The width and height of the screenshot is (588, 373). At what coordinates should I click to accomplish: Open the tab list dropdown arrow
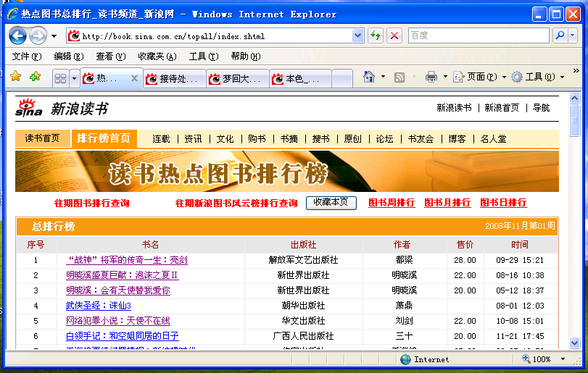(74, 79)
